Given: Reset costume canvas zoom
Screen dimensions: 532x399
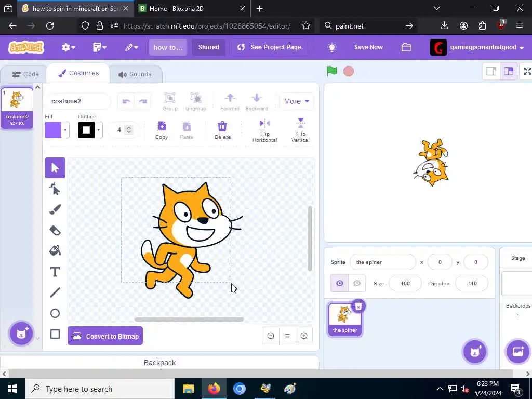Looking at the screenshot, I should (287, 336).
